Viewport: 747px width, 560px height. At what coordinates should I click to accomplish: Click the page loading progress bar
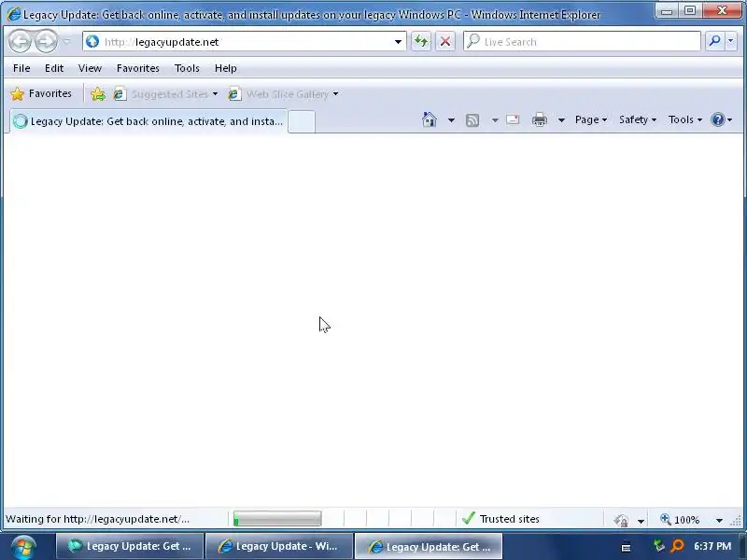pyautogui.click(x=277, y=519)
